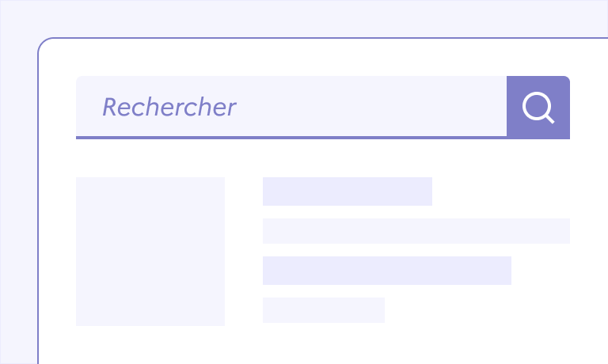Select the short title placeholder bar

[348, 191]
